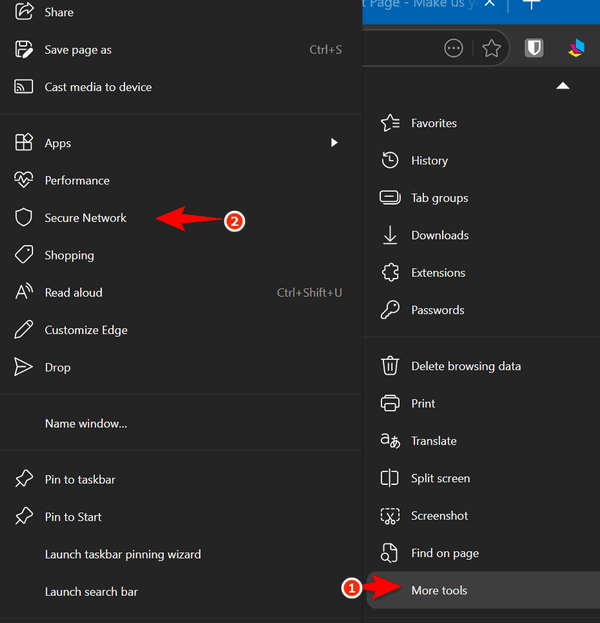Choose Secure Network from the submenu
Viewport: 600px width, 623px height.
(85, 218)
